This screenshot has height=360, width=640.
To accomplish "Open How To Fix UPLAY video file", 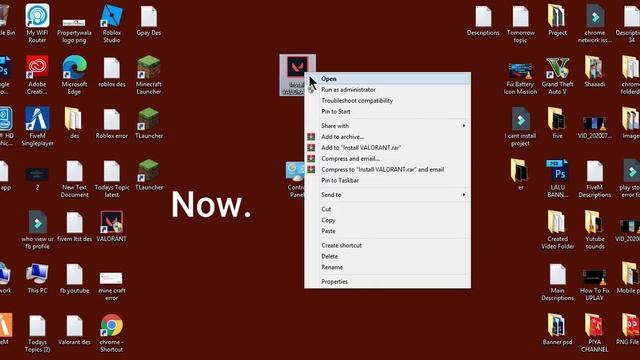I will tap(595, 278).
